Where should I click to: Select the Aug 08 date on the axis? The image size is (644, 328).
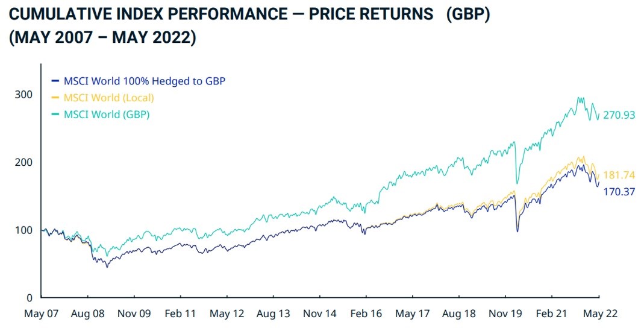click(88, 314)
